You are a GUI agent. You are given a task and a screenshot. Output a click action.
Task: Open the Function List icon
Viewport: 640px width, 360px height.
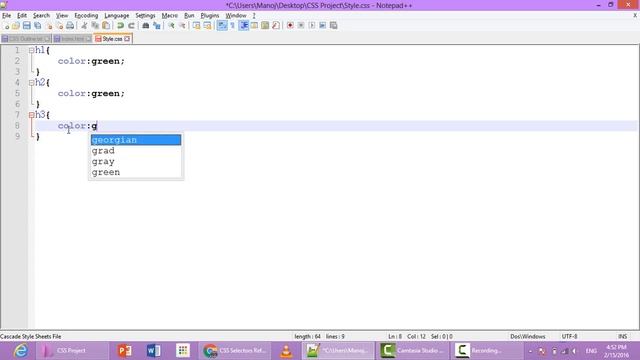pyautogui.click(x=276, y=26)
